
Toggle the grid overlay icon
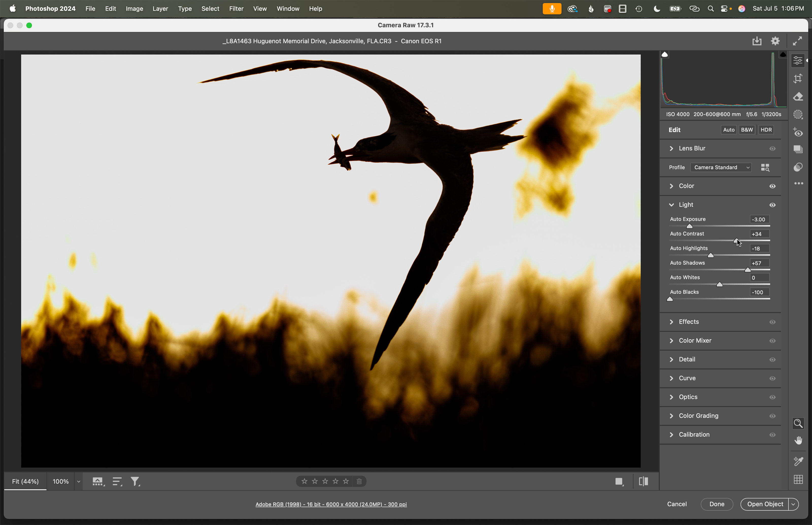pos(798,479)
